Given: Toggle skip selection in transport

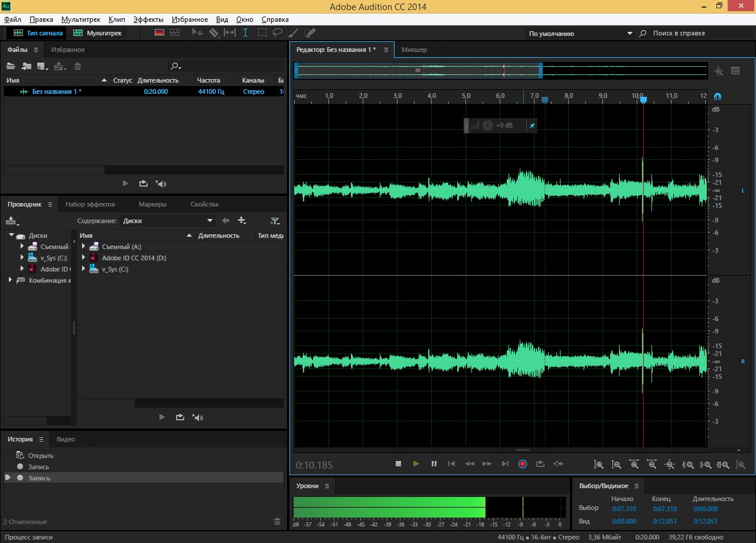Looking at the screenshot, I should (x=558, y=464).
